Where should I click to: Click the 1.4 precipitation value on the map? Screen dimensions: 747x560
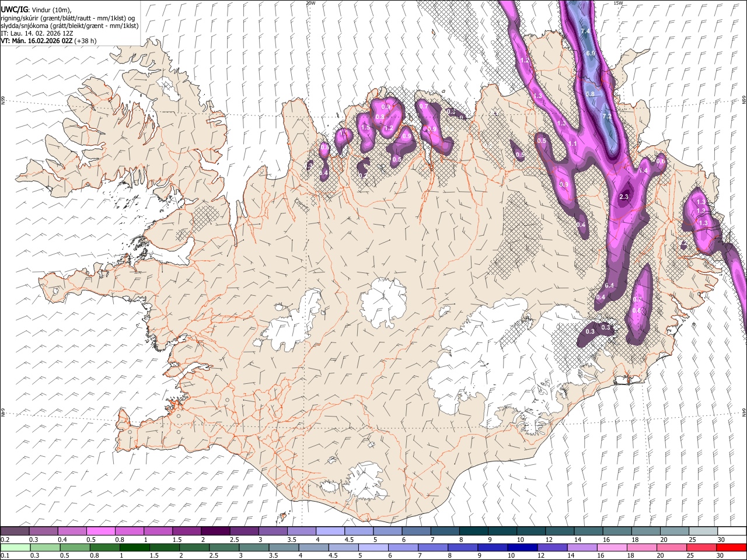644,170
